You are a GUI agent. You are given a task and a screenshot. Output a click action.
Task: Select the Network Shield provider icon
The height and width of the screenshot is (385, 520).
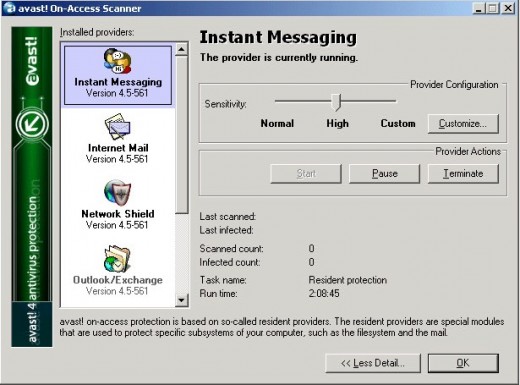(x=117, y=192)
